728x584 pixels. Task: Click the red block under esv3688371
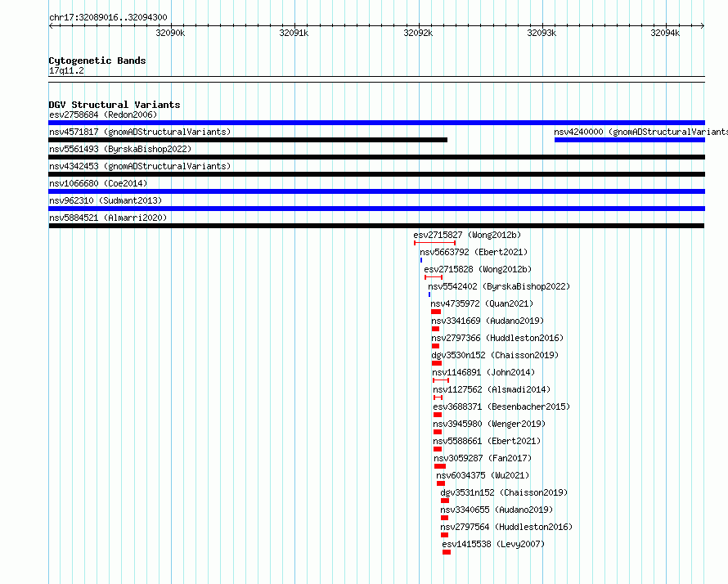438,415
